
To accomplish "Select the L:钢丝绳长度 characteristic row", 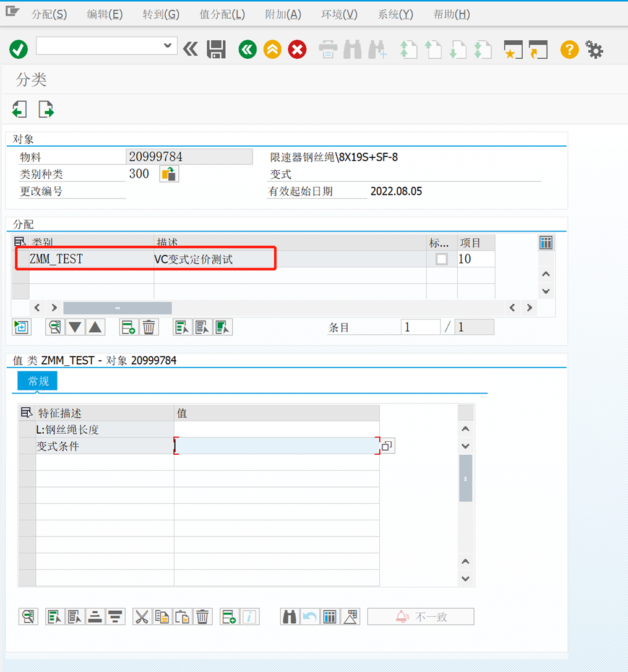I will [27, 429].
